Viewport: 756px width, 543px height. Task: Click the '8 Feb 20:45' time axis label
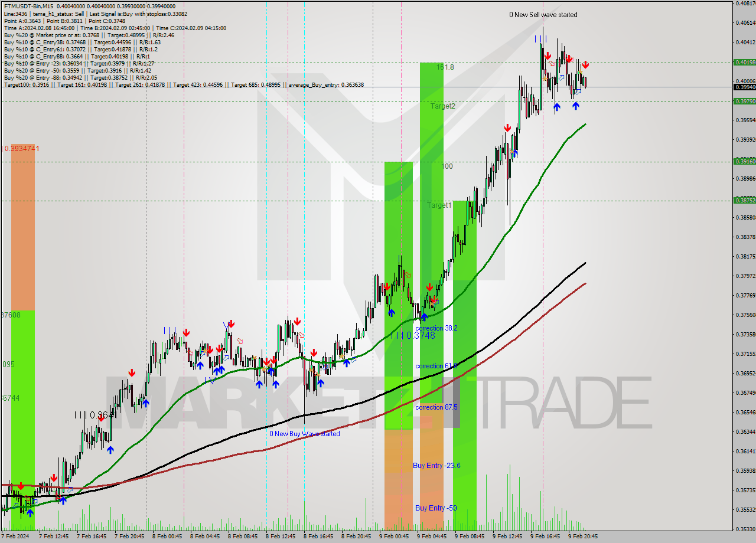(x=356, y=537)
